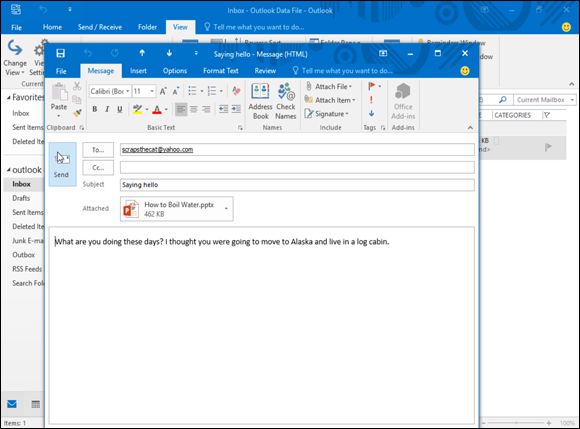Open the Basic Text dialog launcher
Screen dimensions: 580x429
click(x=240, y=128)
